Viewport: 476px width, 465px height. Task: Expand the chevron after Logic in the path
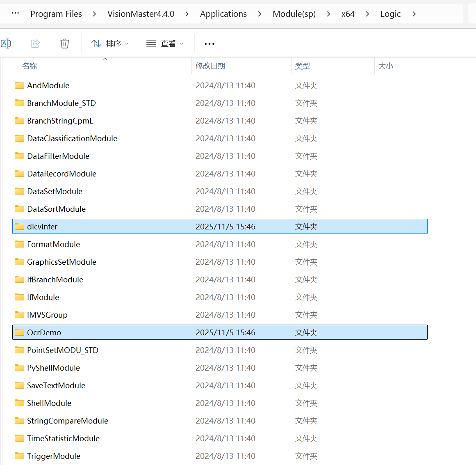point(414,14)
